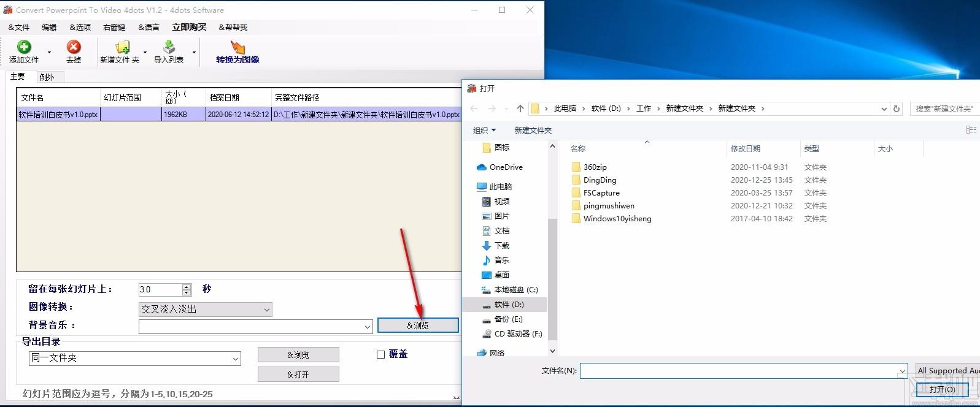
Task: Open the Add File dropdown arrow
Action: coord(49,52)
